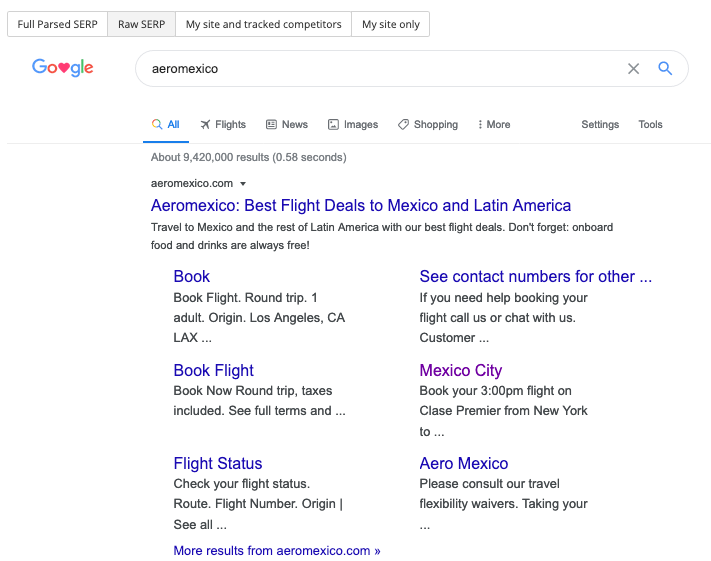Click the Google logo
The width and height of the screenshot is (711, 561).
coord(62,68)
